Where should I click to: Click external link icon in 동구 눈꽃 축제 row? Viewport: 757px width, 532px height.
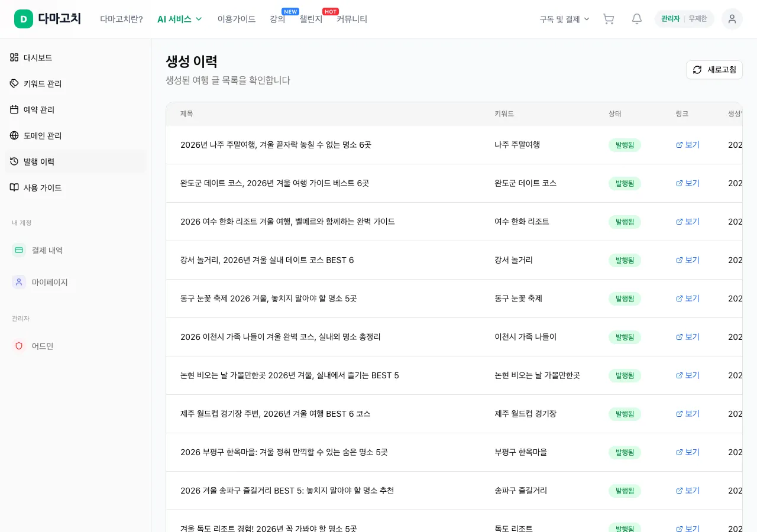pos(680,299)
